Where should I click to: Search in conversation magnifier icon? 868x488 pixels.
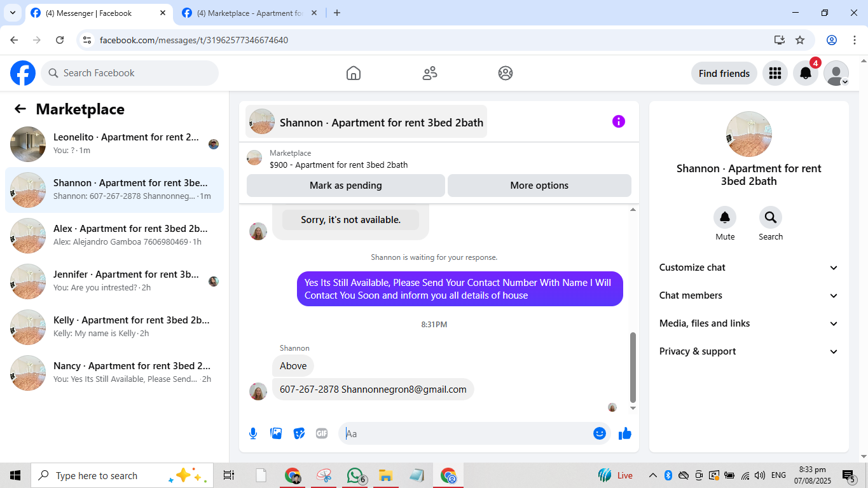(771, 218)
